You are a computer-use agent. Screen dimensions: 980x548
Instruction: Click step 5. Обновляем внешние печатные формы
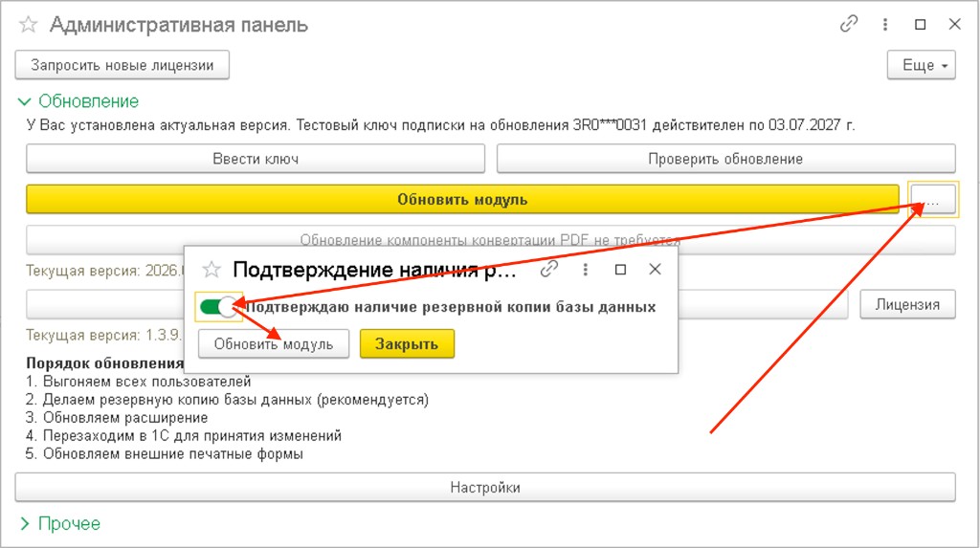click(165, 453)
